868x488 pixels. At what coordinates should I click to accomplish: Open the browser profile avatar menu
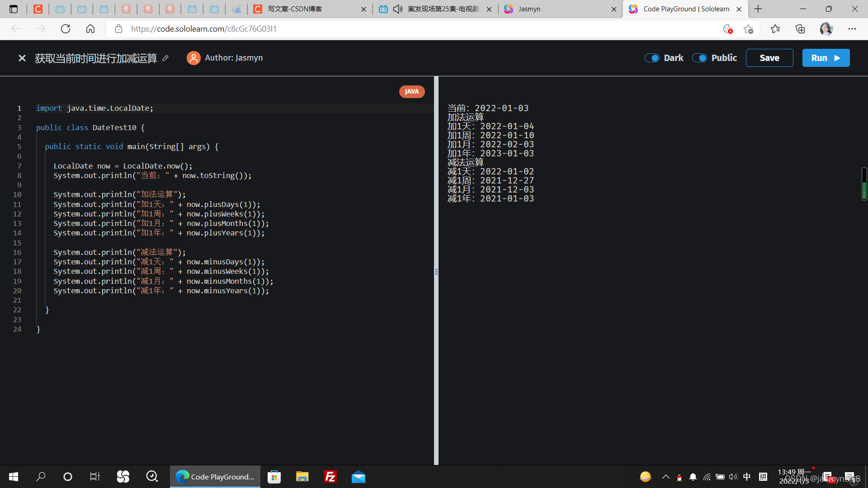click(x=826, y=29)
